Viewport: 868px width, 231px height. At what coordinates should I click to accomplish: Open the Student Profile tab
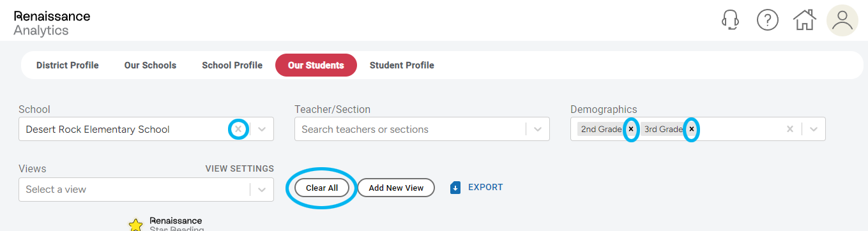click(402, 65)
